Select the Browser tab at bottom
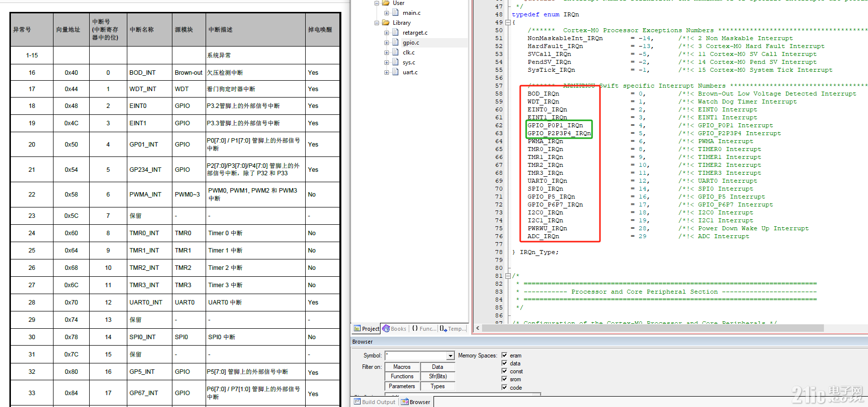Image resolution: width=868 pixels, height=407 pixels. pos(416,402)
